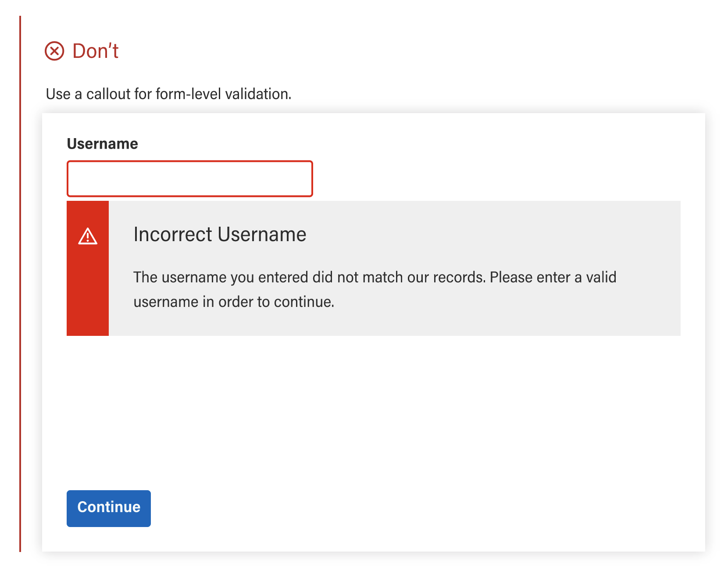Click "username in order to continue." line

point(234,302)
